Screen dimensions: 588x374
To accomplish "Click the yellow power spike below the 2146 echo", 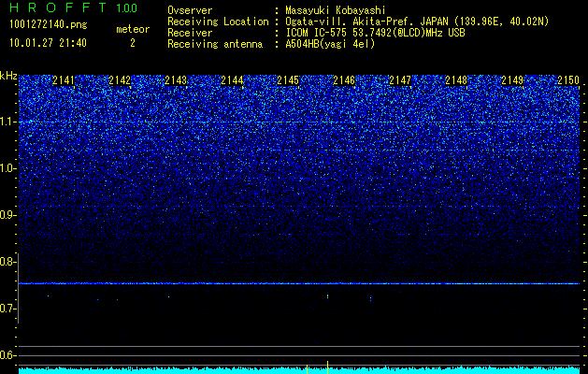I will [x=328, y=367].
